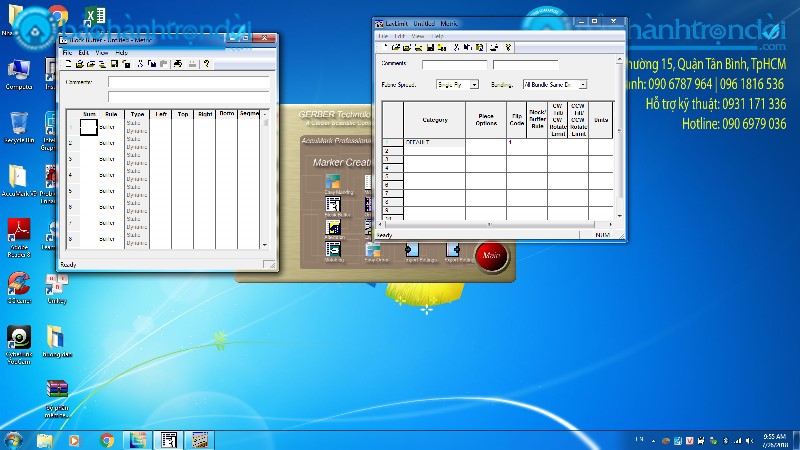Open Help menu in Block Buffer window

[x=121, y=53]
